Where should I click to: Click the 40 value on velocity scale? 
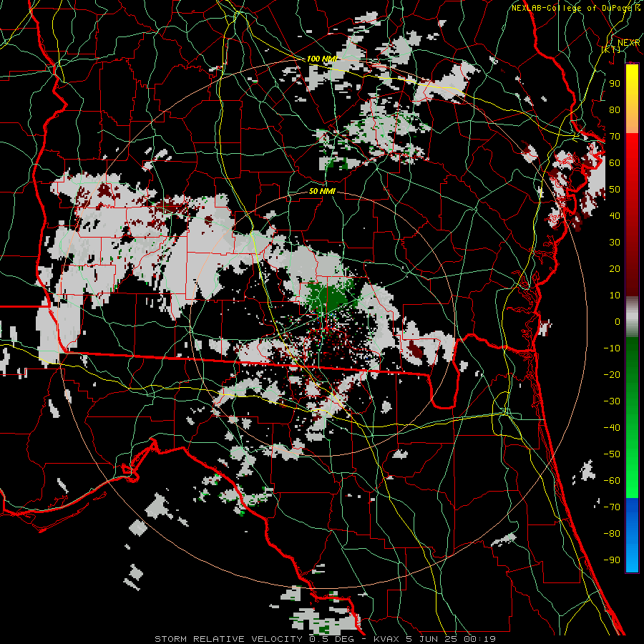(615, 215)
